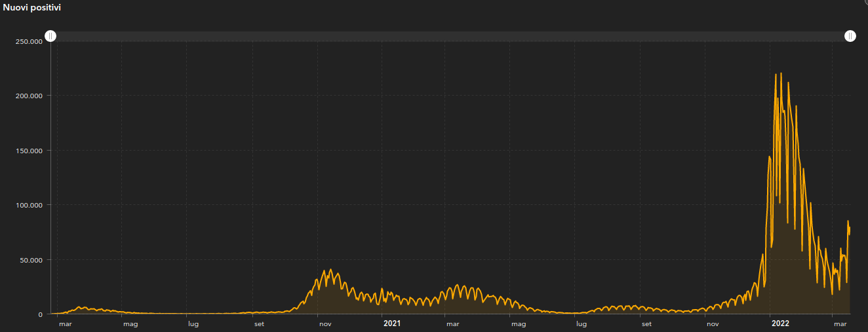868x332 pixels.
Task: Click the 50.000 y-axis label
Action: [x=31, y=260]
